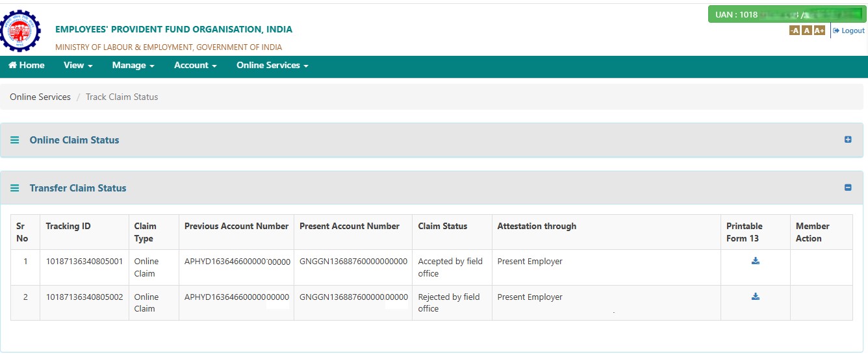Click the EPFO logo emblem
The width and height of the screenshot is (868, 357).
pyautogui.click(x=19, y=31)
